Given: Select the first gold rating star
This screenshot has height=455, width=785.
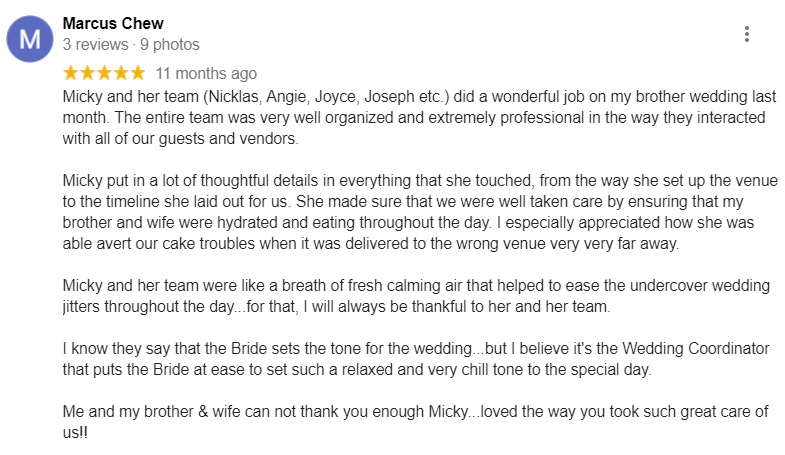Looking at the screenshot, I should pos(71,73).
